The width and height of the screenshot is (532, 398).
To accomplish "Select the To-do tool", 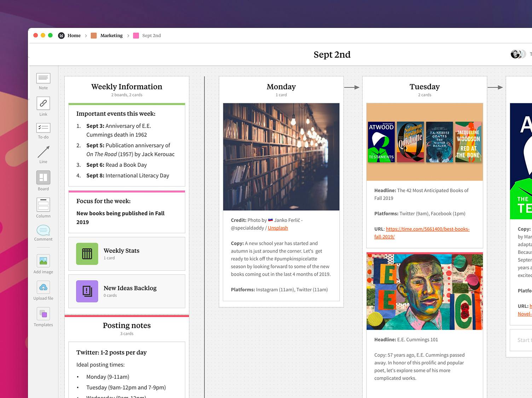I will pyautogui.click(x=43, y=131).
